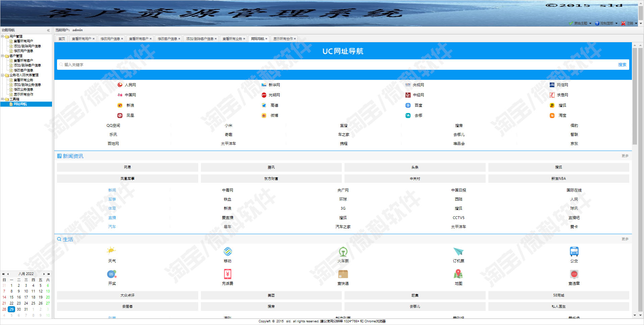Screen dimensions: 644x325
Task: Collapse the 客户管理 tree folder
Action: coord(2,56)
